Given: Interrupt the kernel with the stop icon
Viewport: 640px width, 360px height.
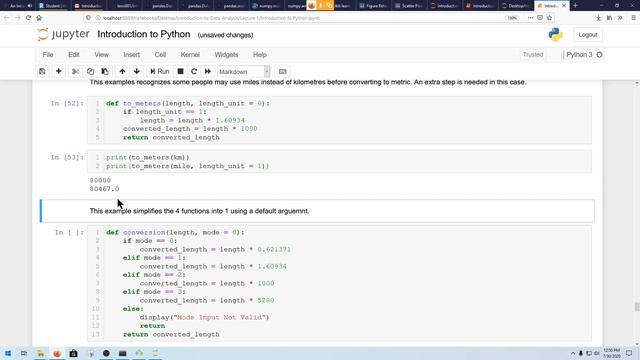Looking at the screenshot, I should click(180, 71).
